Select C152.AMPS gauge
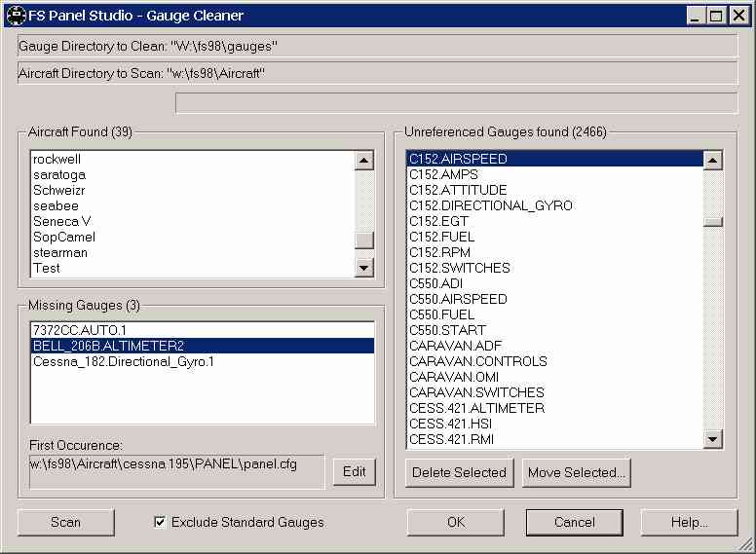 pos(555,174)
